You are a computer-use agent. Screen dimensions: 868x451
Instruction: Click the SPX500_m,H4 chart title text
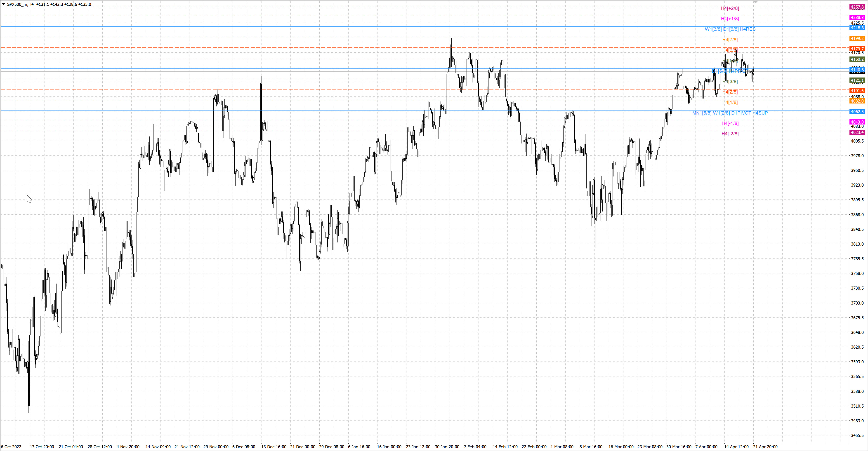point(20,4)
